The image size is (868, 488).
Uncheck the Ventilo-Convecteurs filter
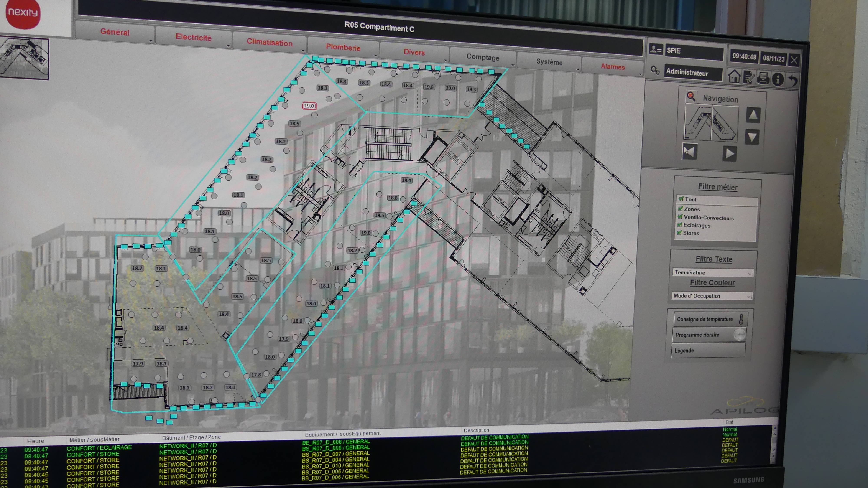point(680,217)
